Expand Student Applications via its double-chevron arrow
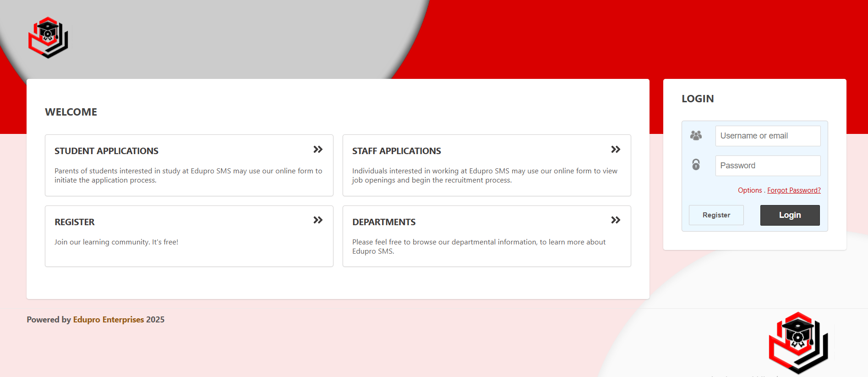This screenshot has height=377, width=868. pos(318,150)
